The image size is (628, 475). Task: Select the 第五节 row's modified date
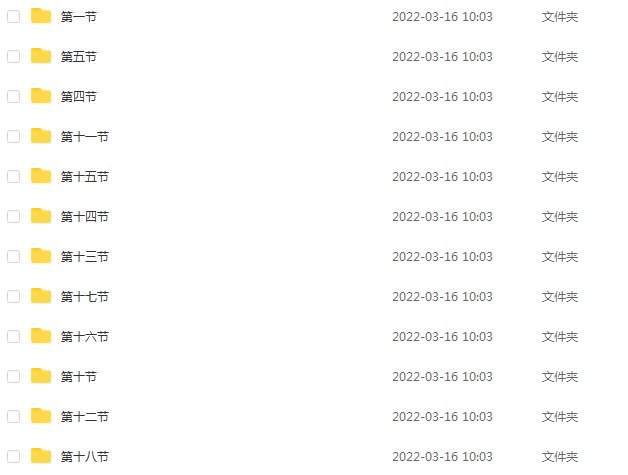(x=442, y=56)
